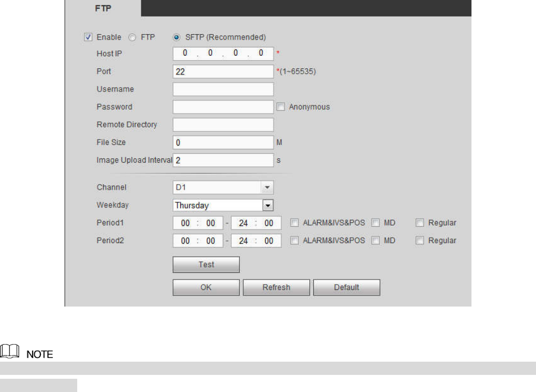The width and height of the screenshot is (536, 392).
Task: Check MD for Period1
Action: 376,223
